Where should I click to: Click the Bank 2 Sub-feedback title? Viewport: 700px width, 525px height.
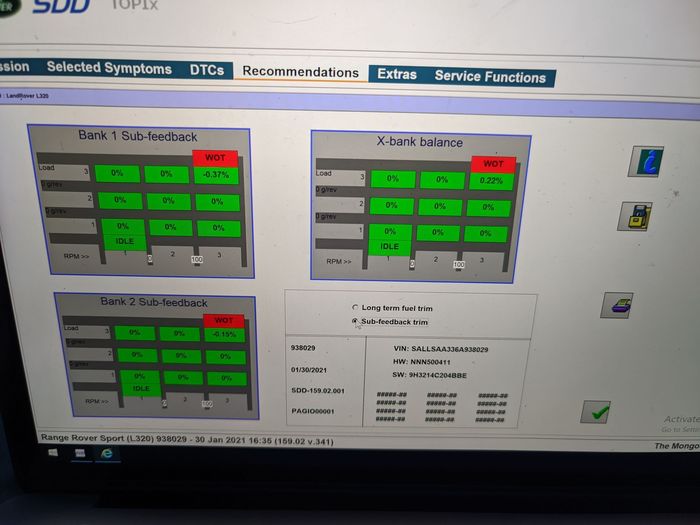154,302
